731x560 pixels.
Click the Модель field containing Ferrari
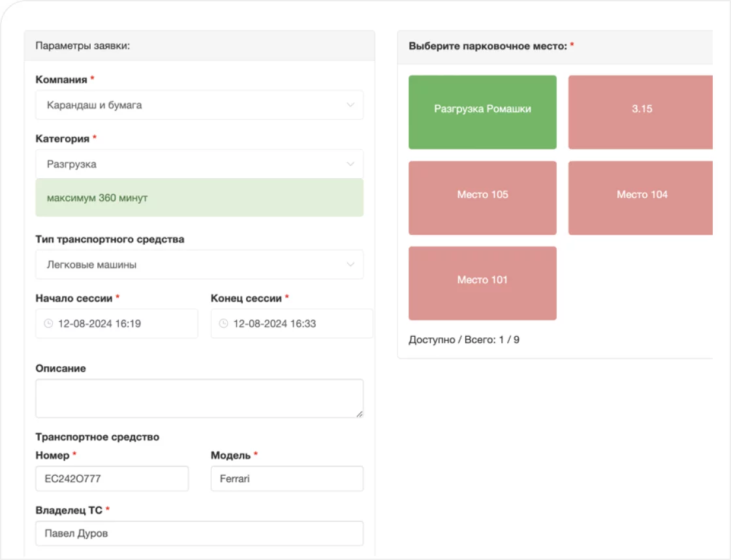click(x=287, y=478)
